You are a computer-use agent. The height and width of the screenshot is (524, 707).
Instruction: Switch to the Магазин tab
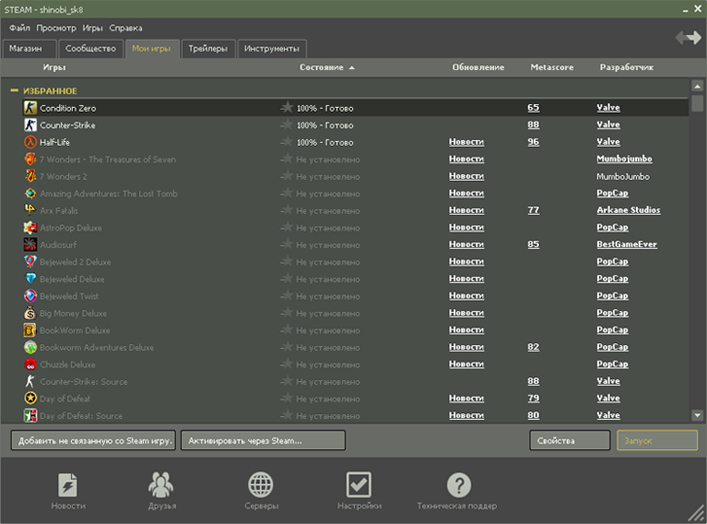pyautogui.click(x=27, y=48)
